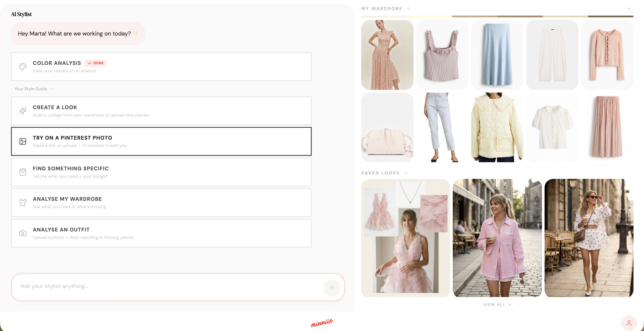Click the Create a Look sparkle icon
The height and width of the screenshot is (331, 644).
(x=23, y=111)
